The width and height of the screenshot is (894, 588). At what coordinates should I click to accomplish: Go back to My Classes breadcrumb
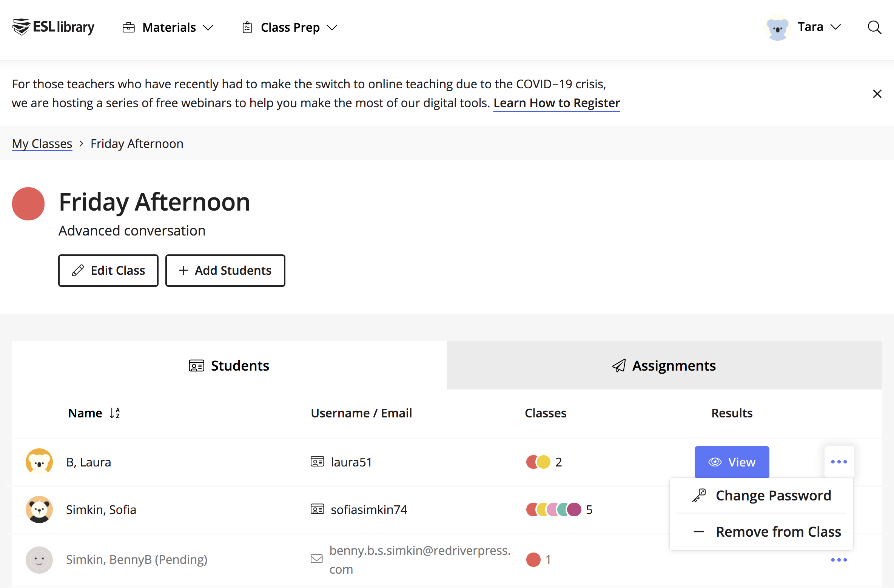pyautogui.click(x=42, y=144)
